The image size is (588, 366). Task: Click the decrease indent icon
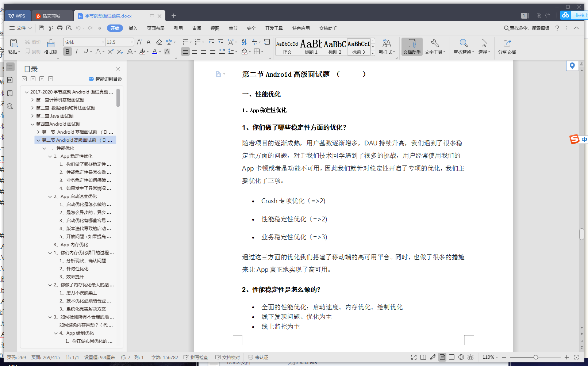(211, 42)
